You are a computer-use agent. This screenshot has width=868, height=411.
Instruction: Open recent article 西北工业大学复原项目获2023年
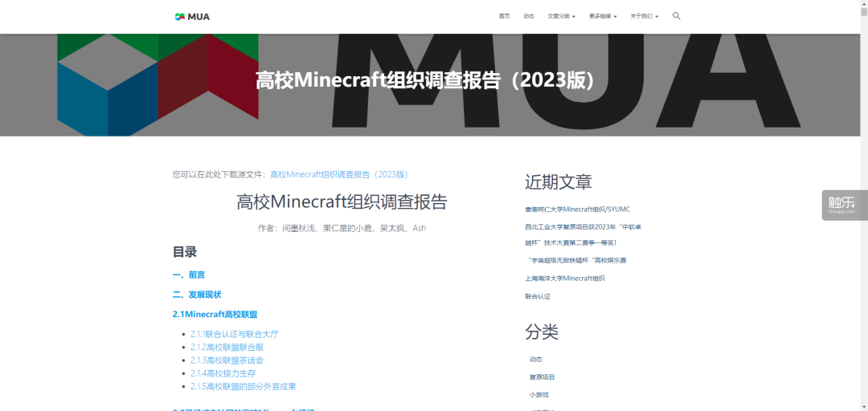click(583, 234)
